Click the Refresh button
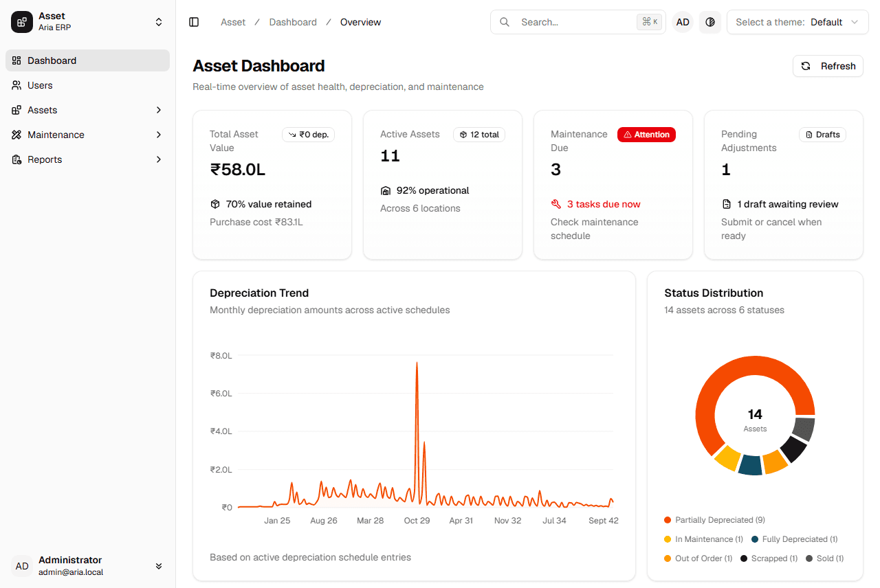 (x=828, y=66)
